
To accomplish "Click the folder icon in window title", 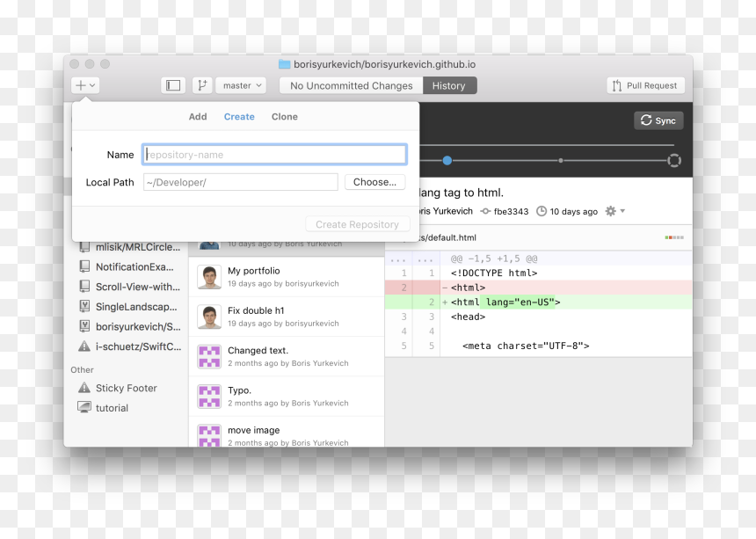I will (285, 64).
